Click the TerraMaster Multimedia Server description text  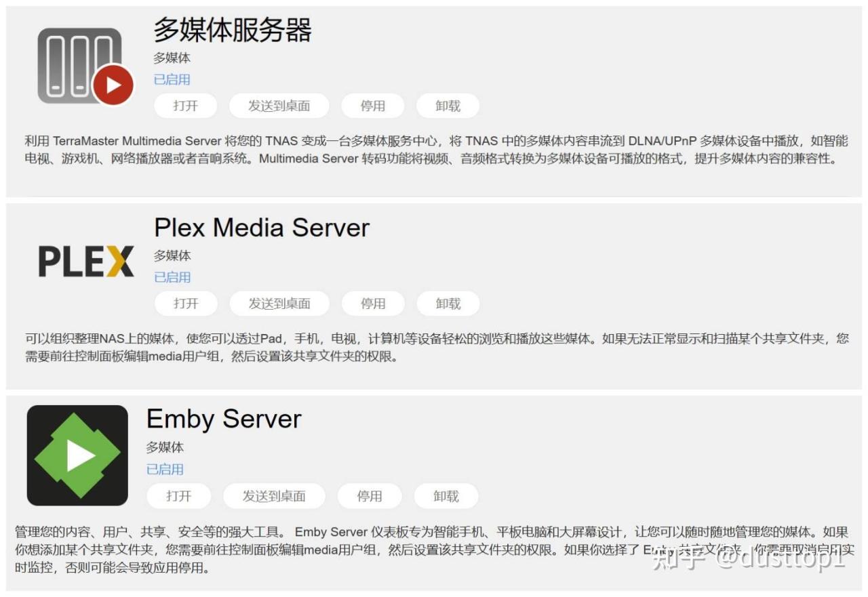437,150
